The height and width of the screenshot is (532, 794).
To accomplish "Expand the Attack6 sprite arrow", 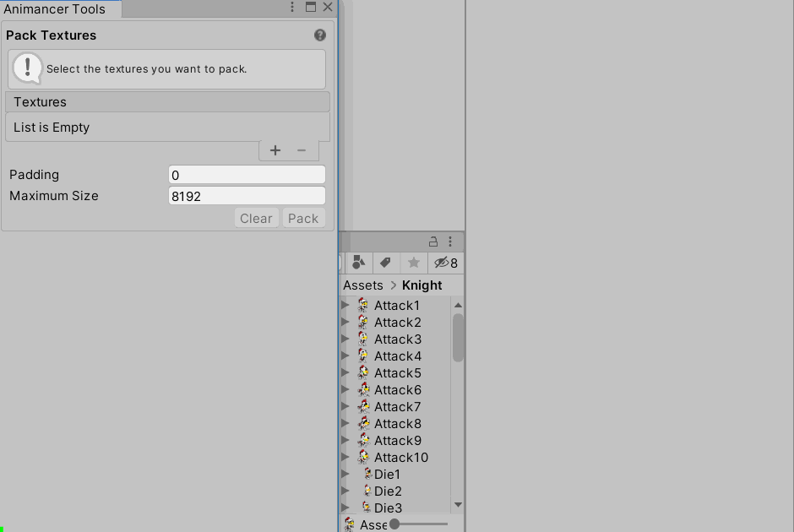I will 345,389.
